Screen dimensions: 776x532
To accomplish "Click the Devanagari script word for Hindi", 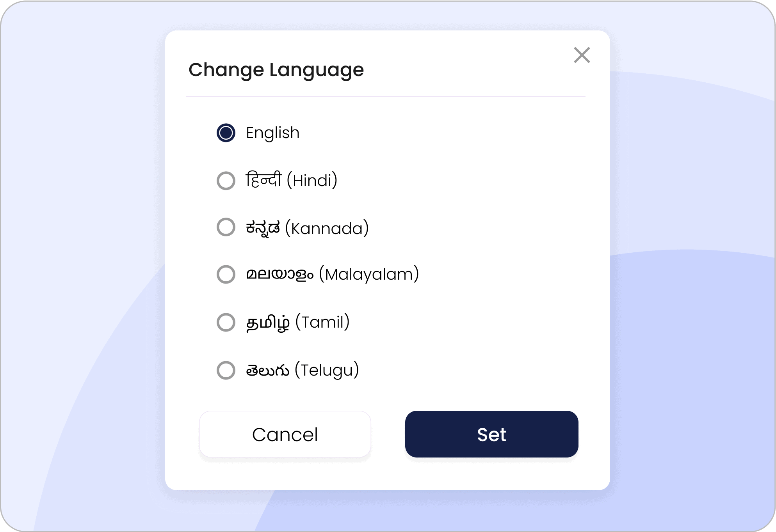I will tap(263, 180).
